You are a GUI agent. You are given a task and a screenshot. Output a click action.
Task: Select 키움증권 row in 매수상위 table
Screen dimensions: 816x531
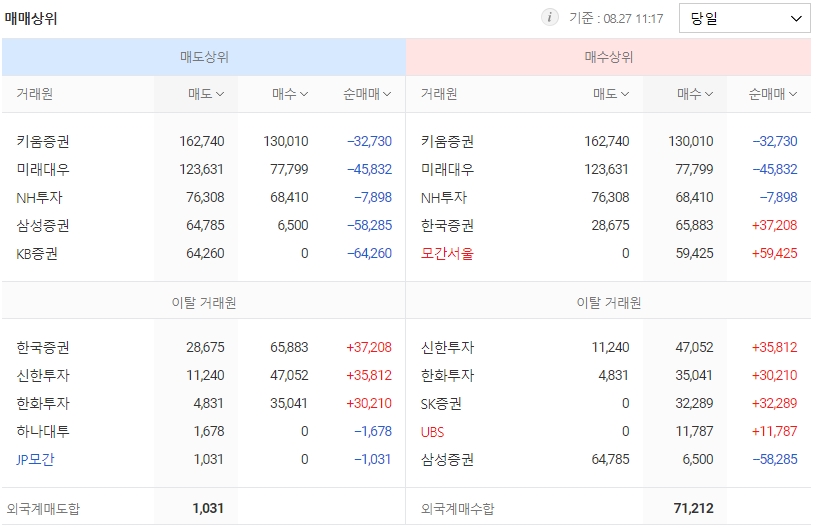(x=608, y=141)
